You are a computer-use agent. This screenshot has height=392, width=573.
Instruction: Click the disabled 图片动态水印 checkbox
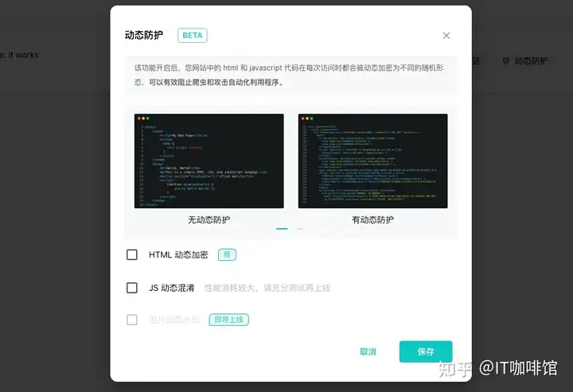[x=132, y=320]
